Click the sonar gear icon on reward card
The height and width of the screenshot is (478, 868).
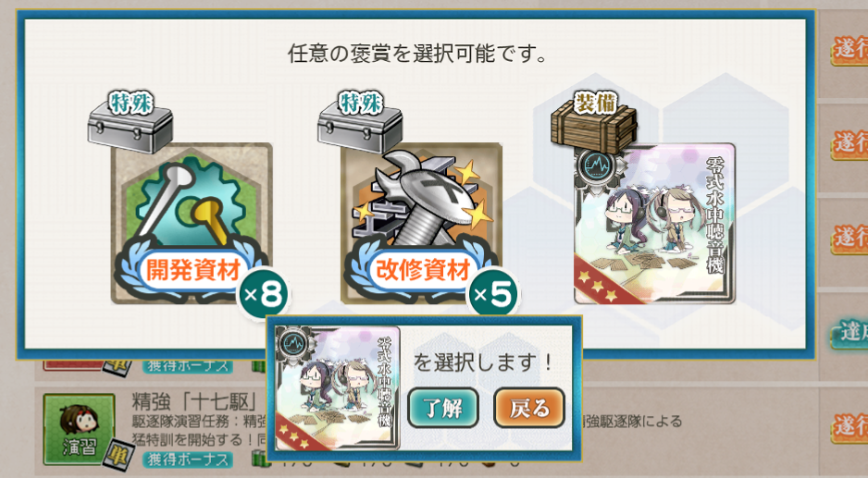[596, 165]
